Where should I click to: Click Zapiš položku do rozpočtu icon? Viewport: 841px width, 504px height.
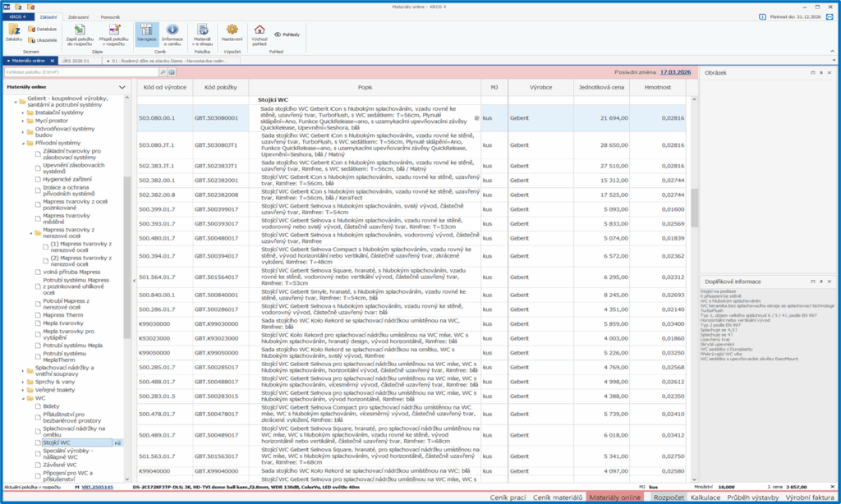[x=78, y=33]
